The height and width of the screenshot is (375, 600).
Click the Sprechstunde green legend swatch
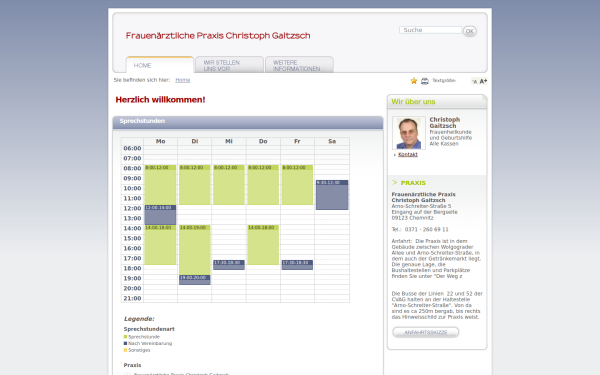125,337
